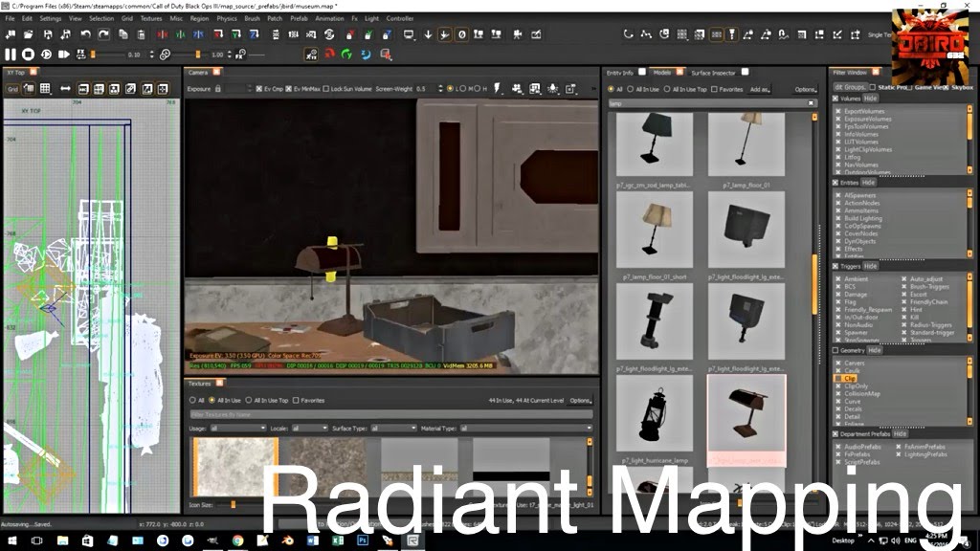Open the Add as dropdown in Models

760,89
